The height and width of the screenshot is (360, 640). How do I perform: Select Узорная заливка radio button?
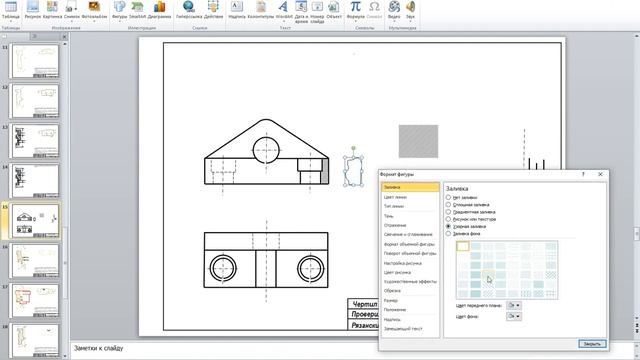[x=448, y=226]
